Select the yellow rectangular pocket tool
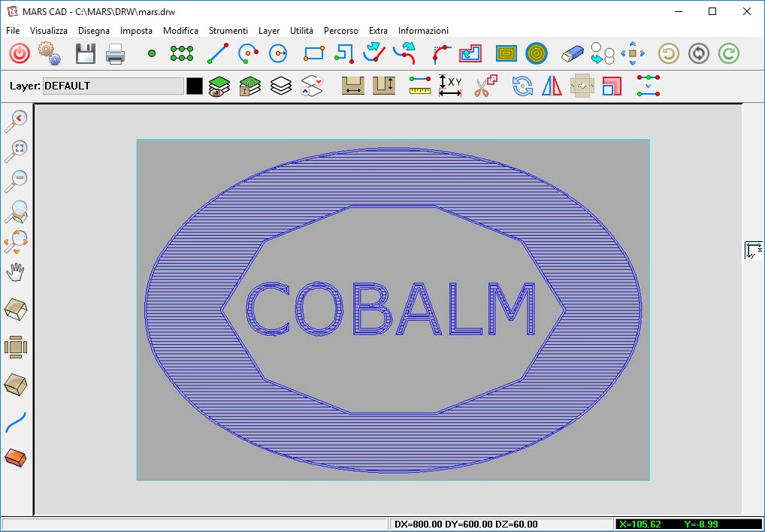This screenshot has height=532, width=765. click(506, 53)
